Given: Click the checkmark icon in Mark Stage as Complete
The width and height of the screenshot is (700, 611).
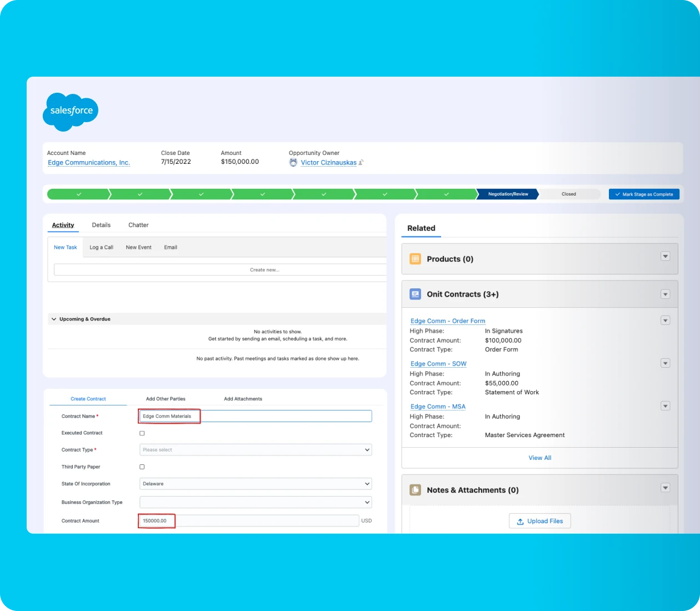Looking at the screenshot, I should (x=618, y=194).
